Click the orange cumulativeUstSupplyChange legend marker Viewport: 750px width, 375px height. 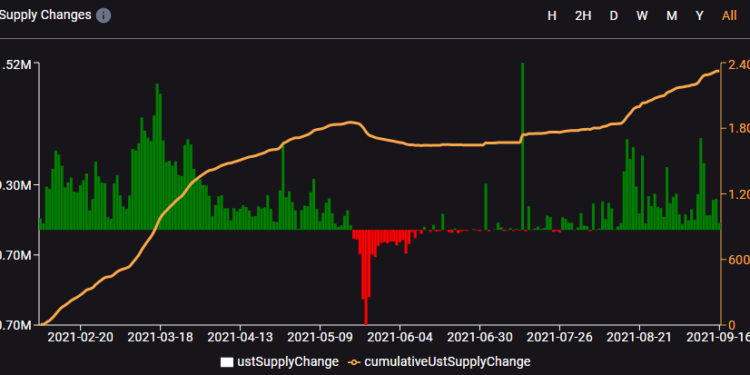354,362
